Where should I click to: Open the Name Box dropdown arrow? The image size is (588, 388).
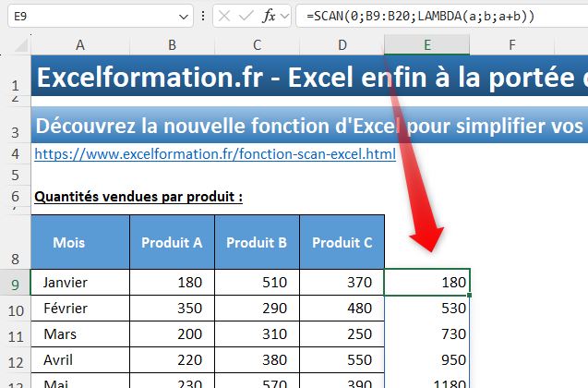click(x=183, y=16)
